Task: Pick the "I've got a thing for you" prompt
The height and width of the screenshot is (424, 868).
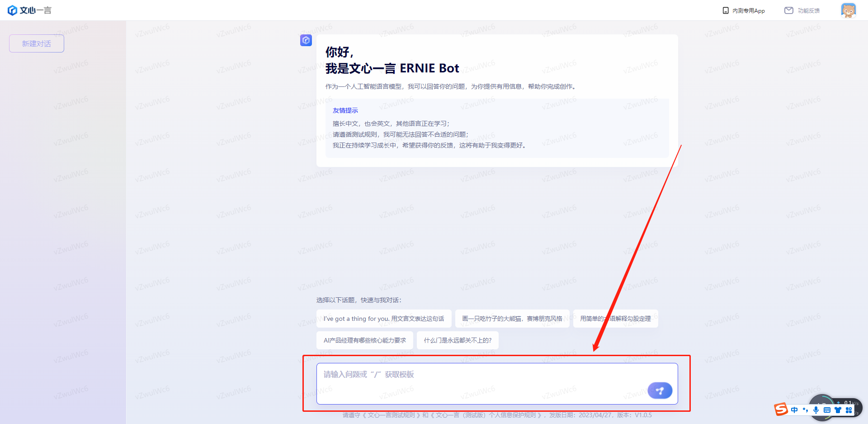Action: coord(384,319)
